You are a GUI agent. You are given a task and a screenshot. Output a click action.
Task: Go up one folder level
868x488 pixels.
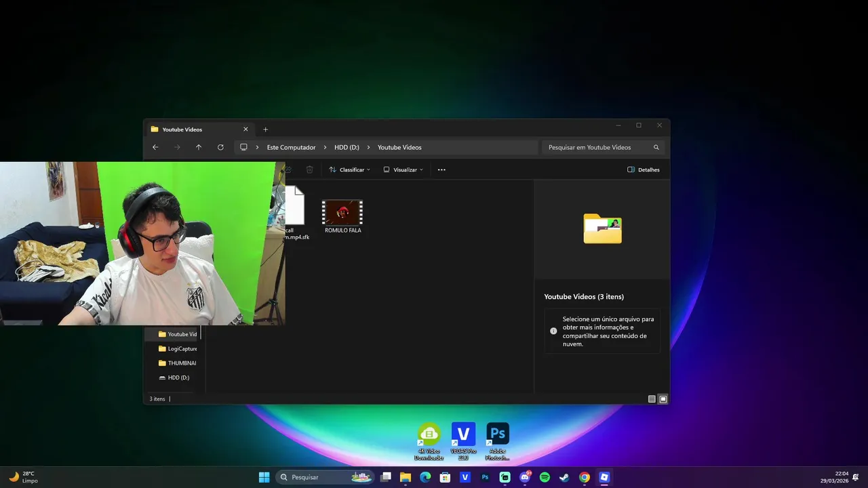click(199, 147)
